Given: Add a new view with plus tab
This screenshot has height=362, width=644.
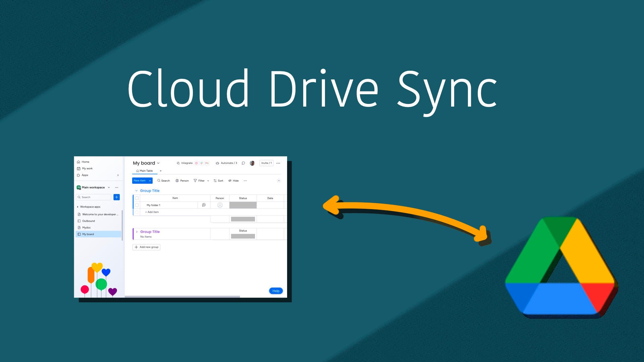Looking at the screenshot, I should [x=161, y=171].
